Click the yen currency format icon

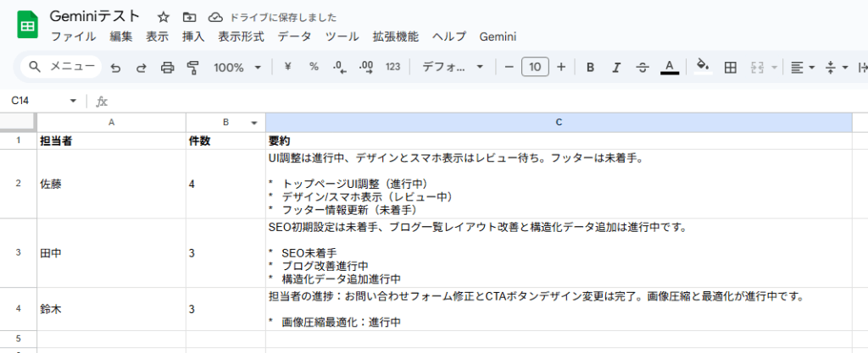[x=287, y=67]
